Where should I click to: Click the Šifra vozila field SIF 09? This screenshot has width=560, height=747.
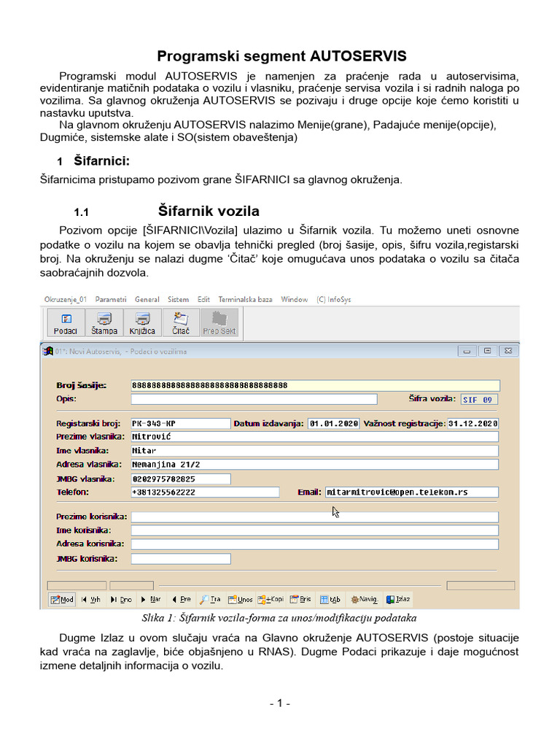479,400
